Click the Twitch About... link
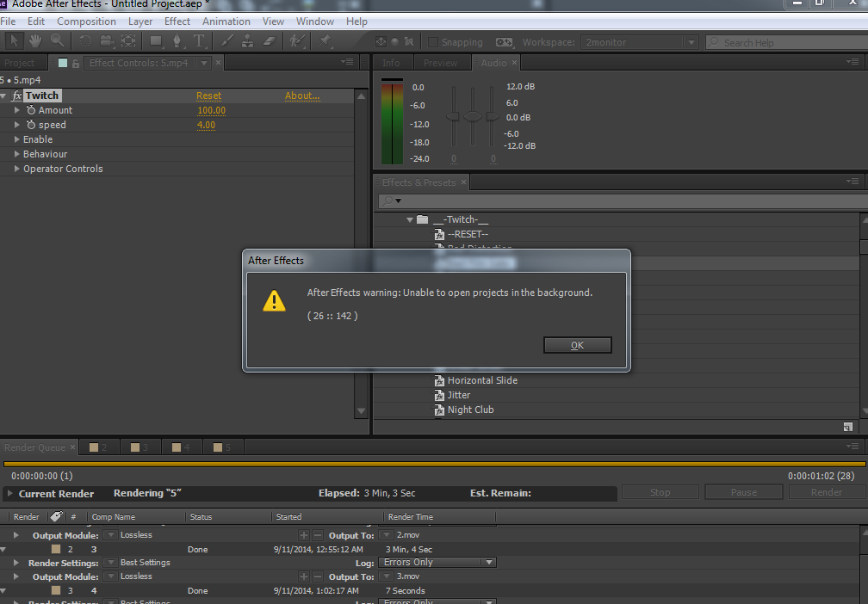The image size is (868, 604). [x=302, y=96]
